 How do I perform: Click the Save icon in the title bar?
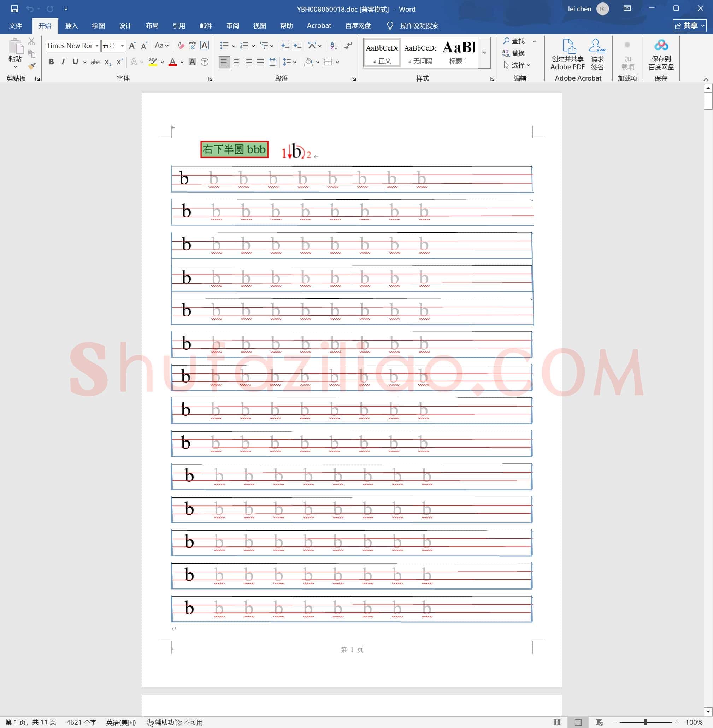pos(14,8)
